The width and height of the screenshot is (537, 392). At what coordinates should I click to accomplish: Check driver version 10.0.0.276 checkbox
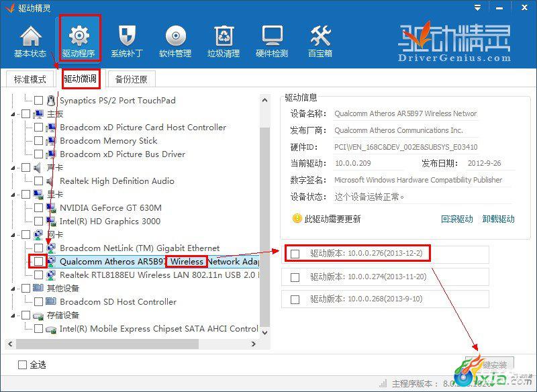295,254
